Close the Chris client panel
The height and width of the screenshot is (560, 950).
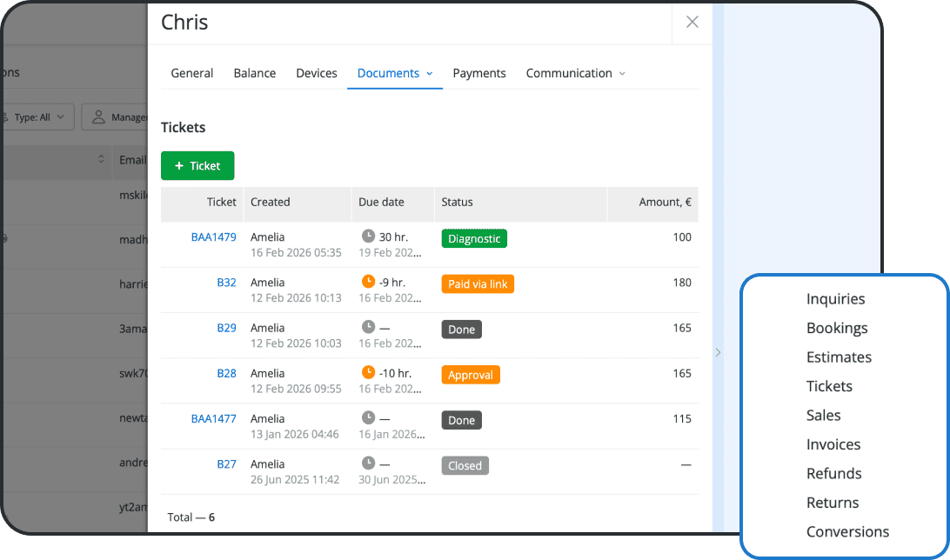[x=692, y=23]
